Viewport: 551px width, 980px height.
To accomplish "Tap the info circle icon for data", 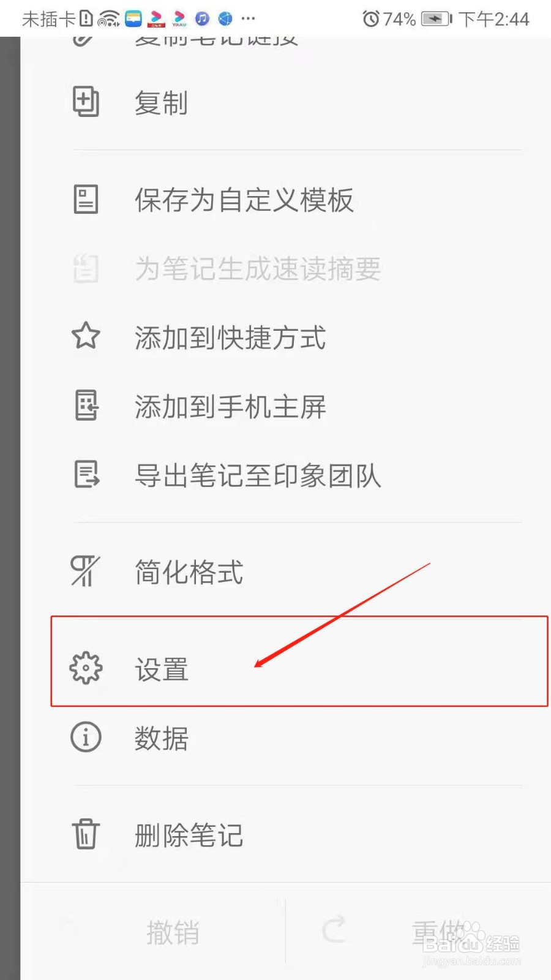I will [x=86, y=737].
